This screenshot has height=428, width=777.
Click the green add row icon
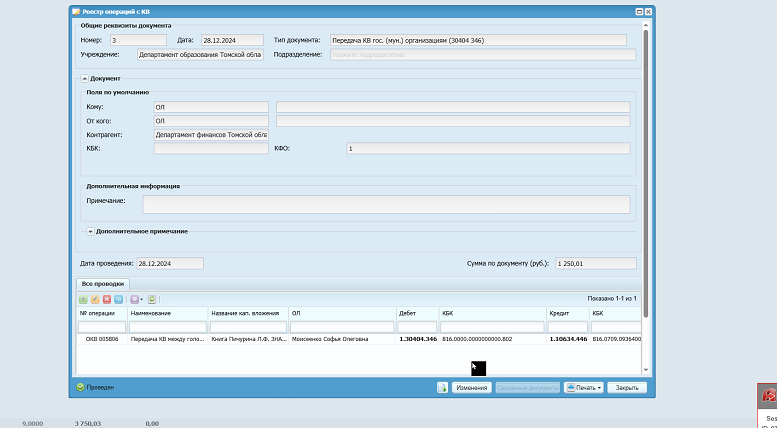pyautogui.click(x=83, y=299)
